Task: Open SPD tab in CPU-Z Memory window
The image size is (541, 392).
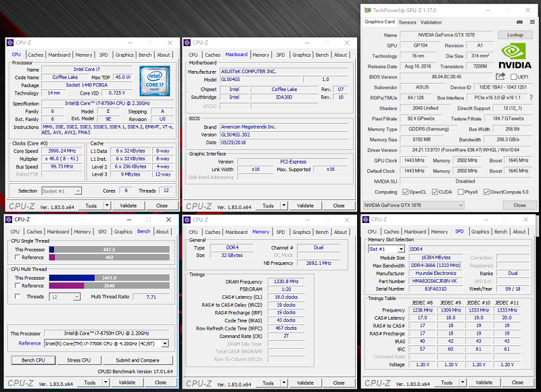Action: click(281, 232)
